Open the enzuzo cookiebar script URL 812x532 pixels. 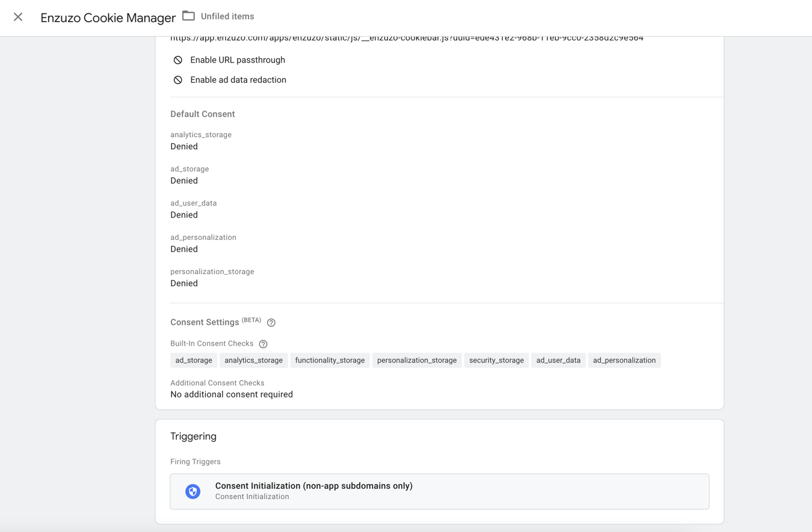[x=407, y=37]
